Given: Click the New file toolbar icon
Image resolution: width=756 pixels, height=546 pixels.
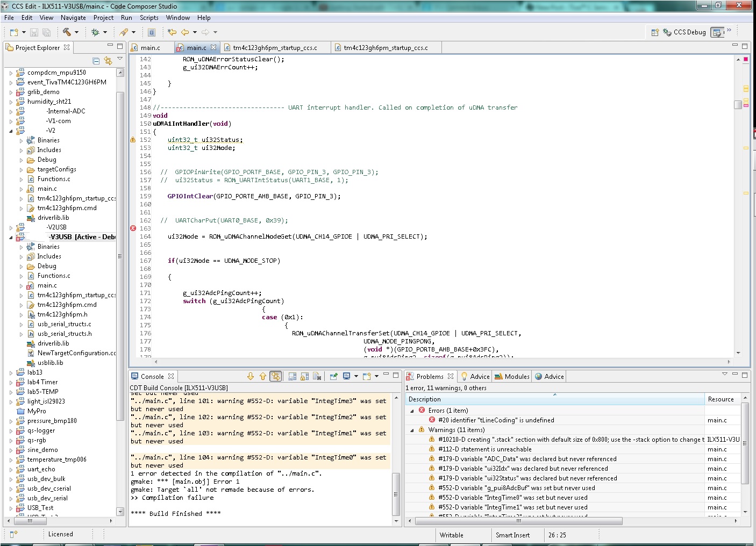Looking at the screenshot, I should click(x=14, y=32).
